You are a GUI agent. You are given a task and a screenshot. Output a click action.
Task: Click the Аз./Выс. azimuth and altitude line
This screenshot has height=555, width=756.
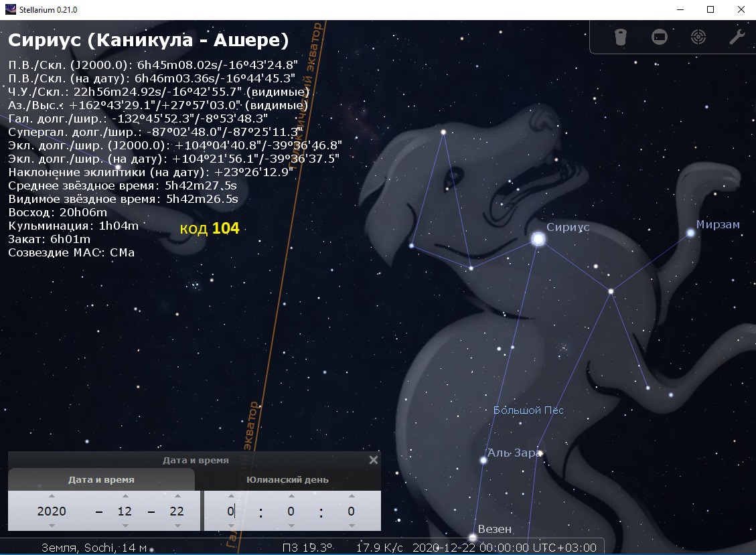pos(158,105)
